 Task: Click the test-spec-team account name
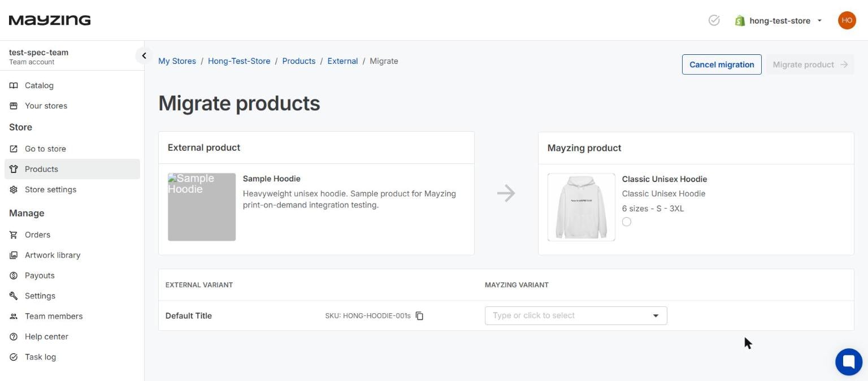pos(38,53)
